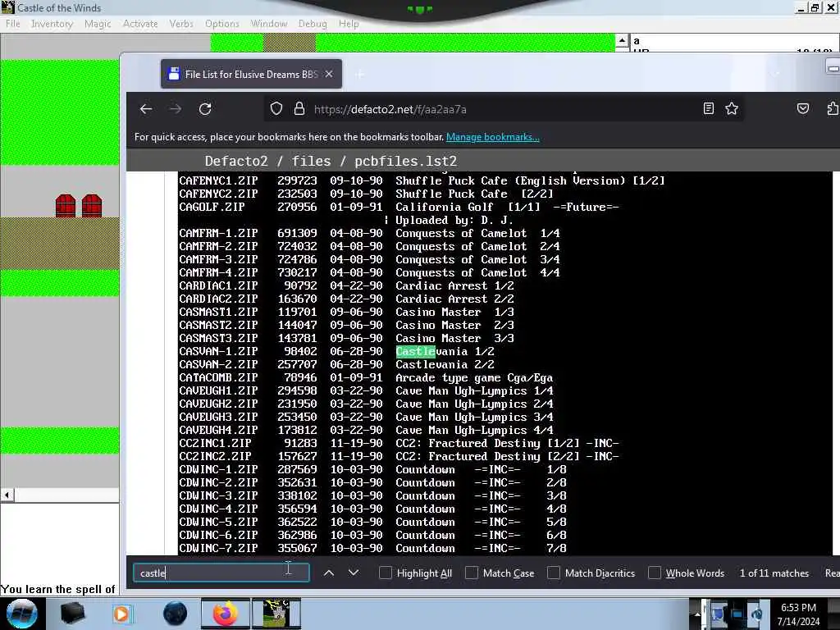Close the File List for Elusive Dreams tab
Screen dimensions: 840x630
click(x=329, y=74)
